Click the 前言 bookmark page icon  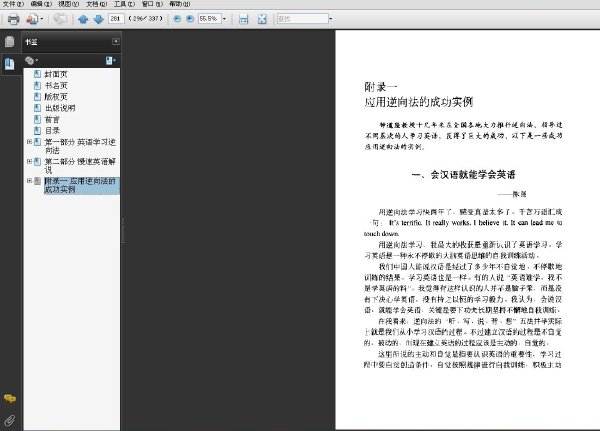37,119
